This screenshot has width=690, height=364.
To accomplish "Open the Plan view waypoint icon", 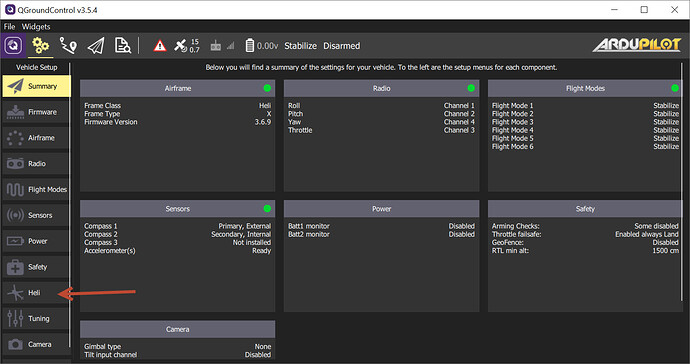I will (x=68, y=46).
